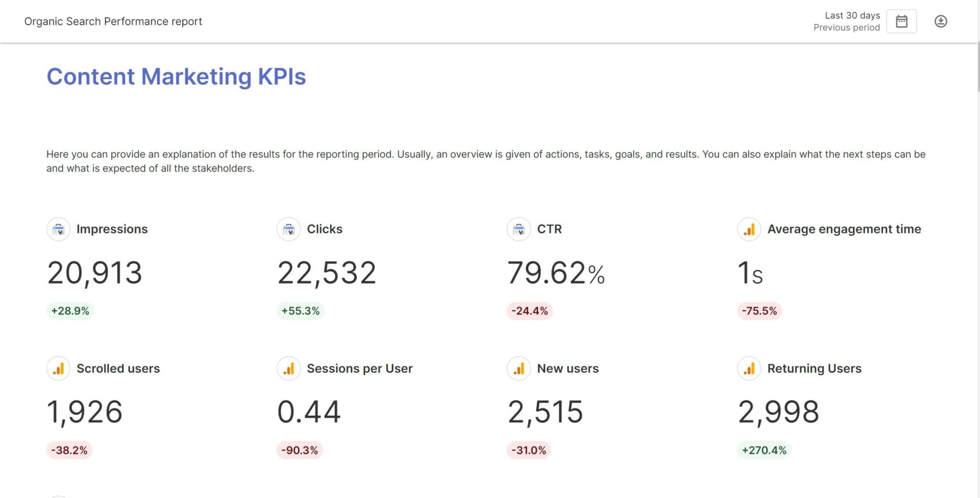Click the report description paragraph text
The image size is (980, 498).
tap(485, 161)
